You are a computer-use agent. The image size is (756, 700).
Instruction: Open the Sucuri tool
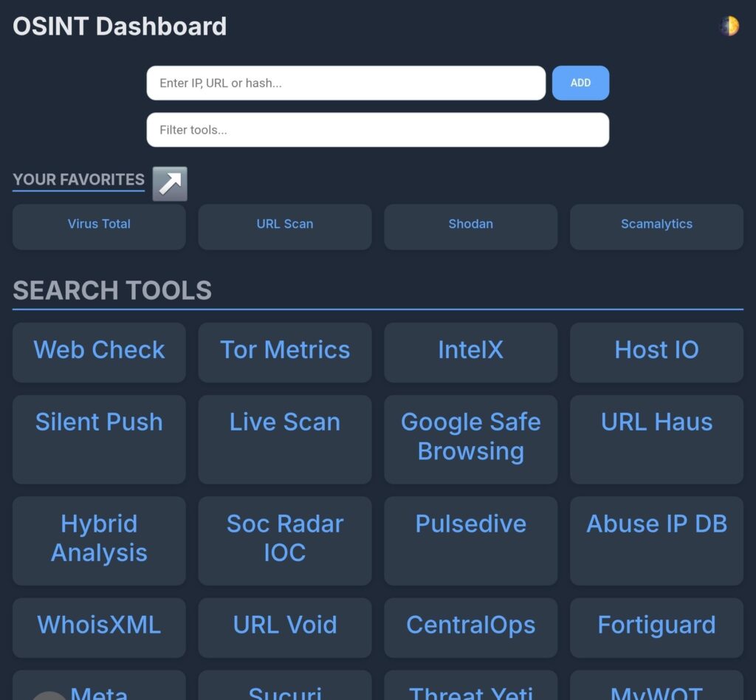284,685
